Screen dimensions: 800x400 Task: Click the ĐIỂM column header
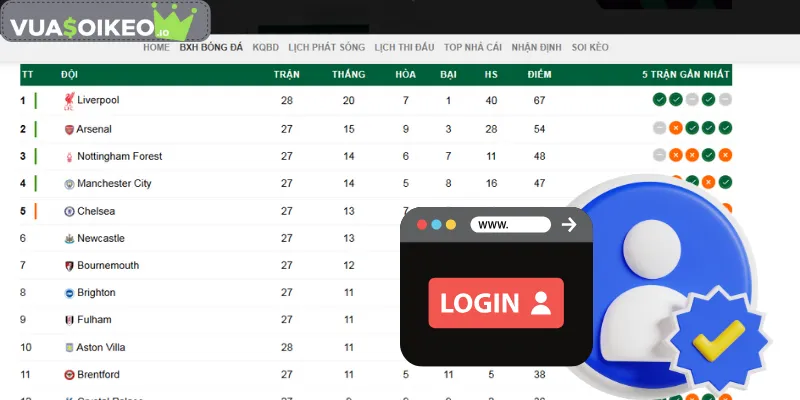click(x=539, y=74)
